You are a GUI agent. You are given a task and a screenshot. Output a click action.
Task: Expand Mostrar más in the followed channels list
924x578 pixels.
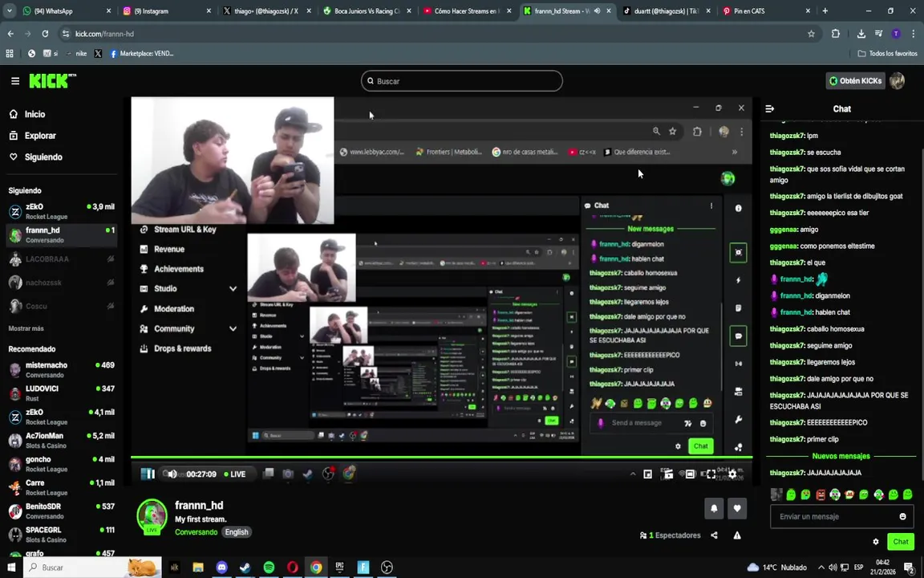point(26,328)
